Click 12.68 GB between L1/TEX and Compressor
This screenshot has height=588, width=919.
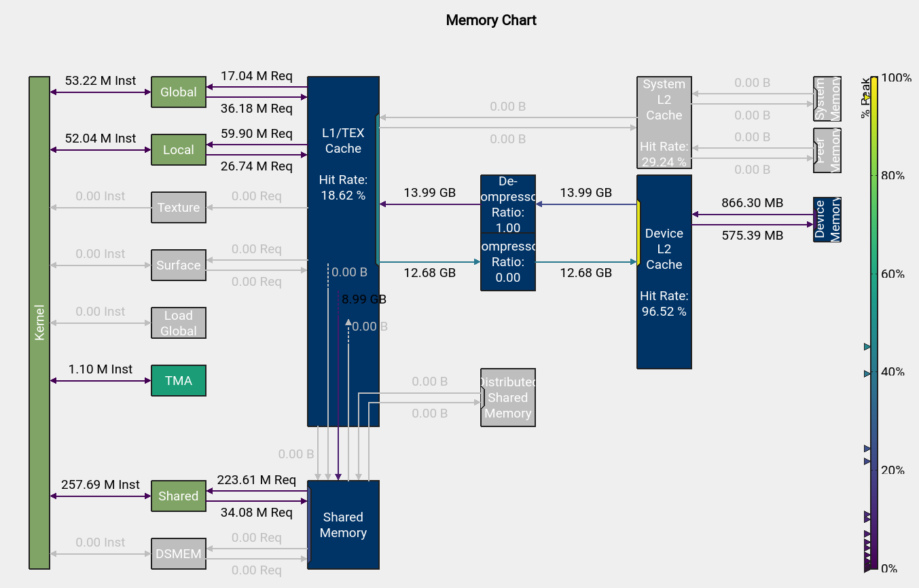pyautogui.click(x=430, y=273)
